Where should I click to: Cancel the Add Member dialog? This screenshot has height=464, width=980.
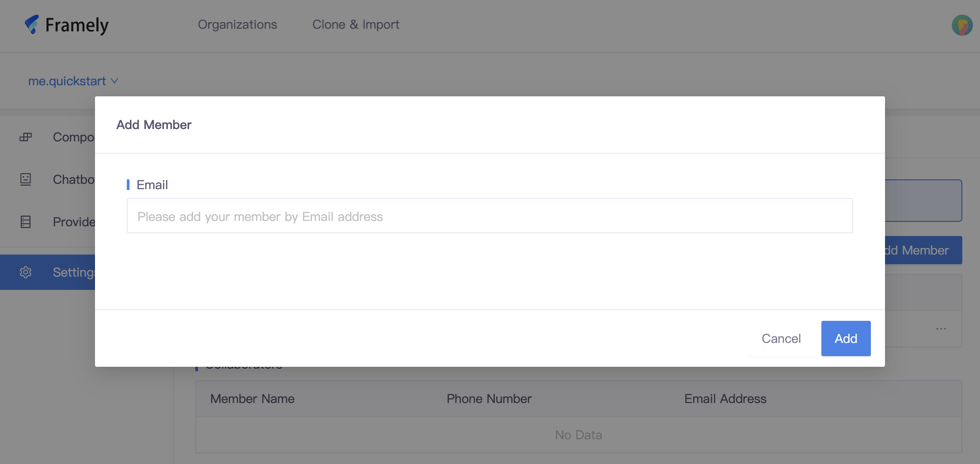[x=781, y=338]
